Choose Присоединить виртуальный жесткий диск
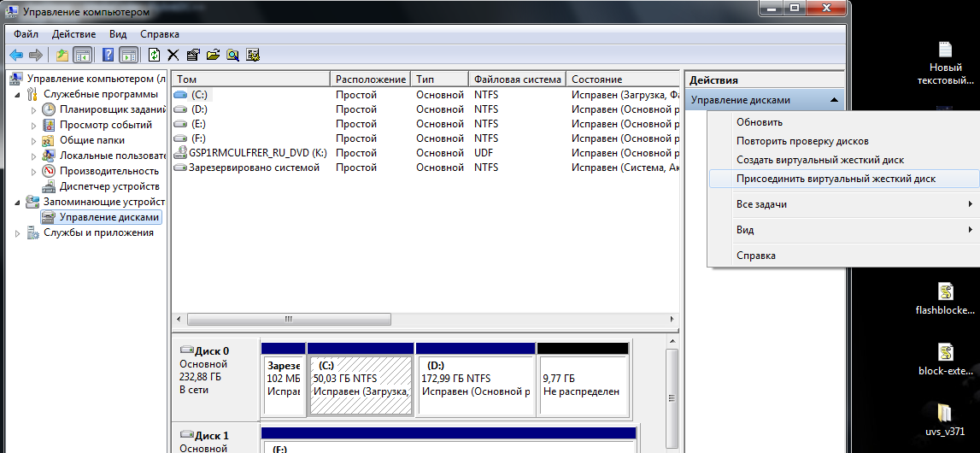Image resolution: width=980 pixels, height=453 pixels. (x=843, y=179)
